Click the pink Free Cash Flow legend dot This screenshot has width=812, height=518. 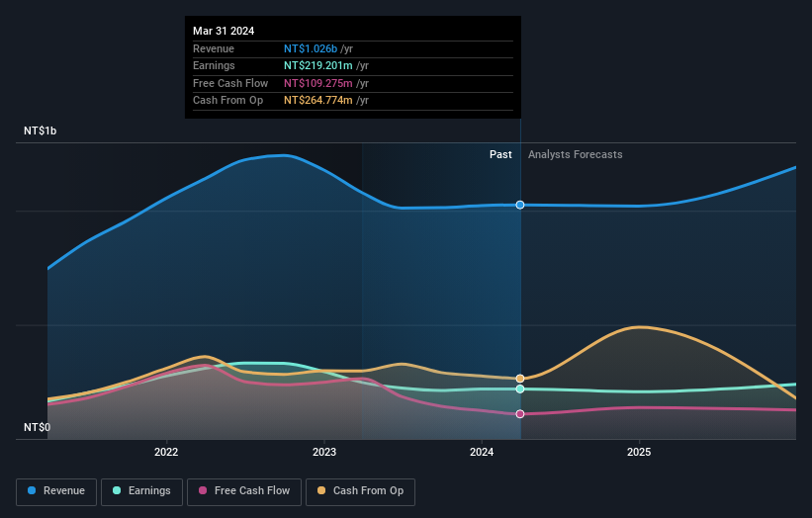pyautogui.click(x=203, y=490)
